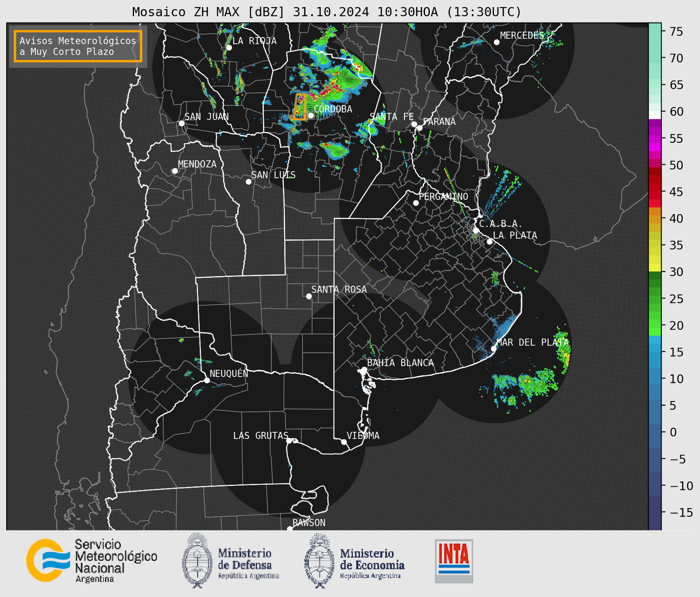700x597 pixels.
Task: Click the MAR DEL PLATA label
Action: coord(533,343)
